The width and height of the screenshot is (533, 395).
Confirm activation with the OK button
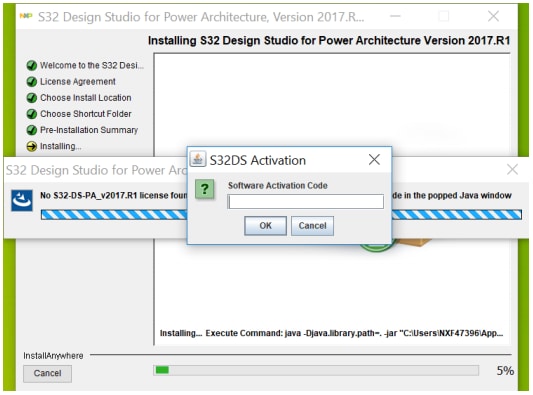(265, 226)
